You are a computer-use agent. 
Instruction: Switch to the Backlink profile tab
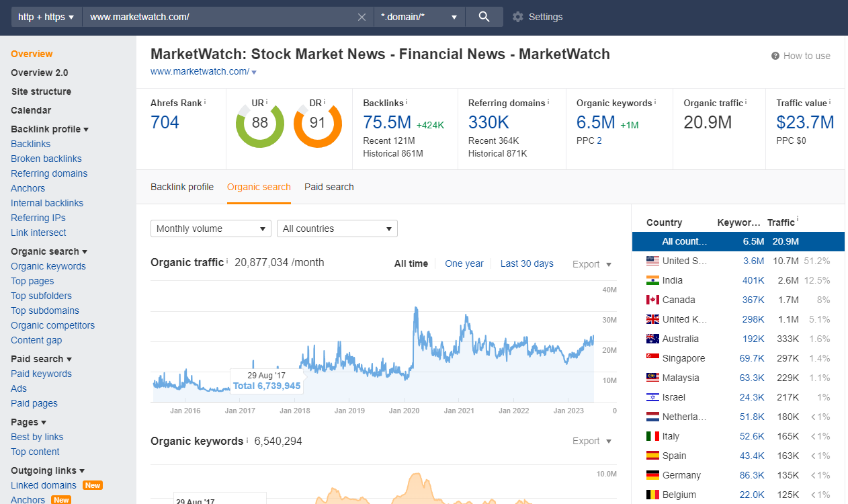click(182, 187)
